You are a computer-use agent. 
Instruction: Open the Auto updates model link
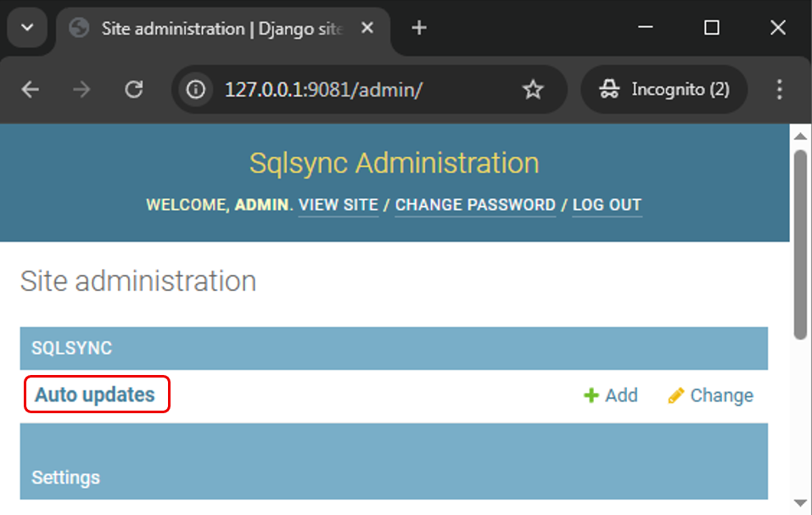pos(95,395)
